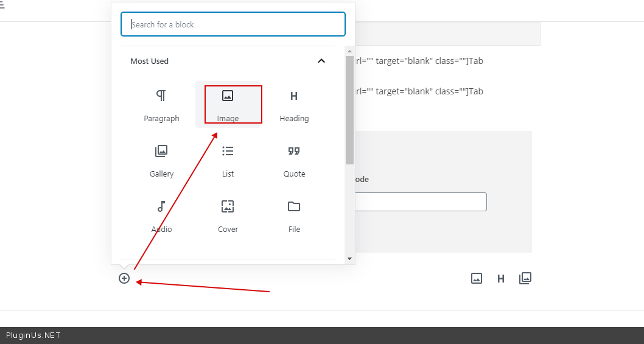Insert a Cover block
644x344 pixels.
228,215
